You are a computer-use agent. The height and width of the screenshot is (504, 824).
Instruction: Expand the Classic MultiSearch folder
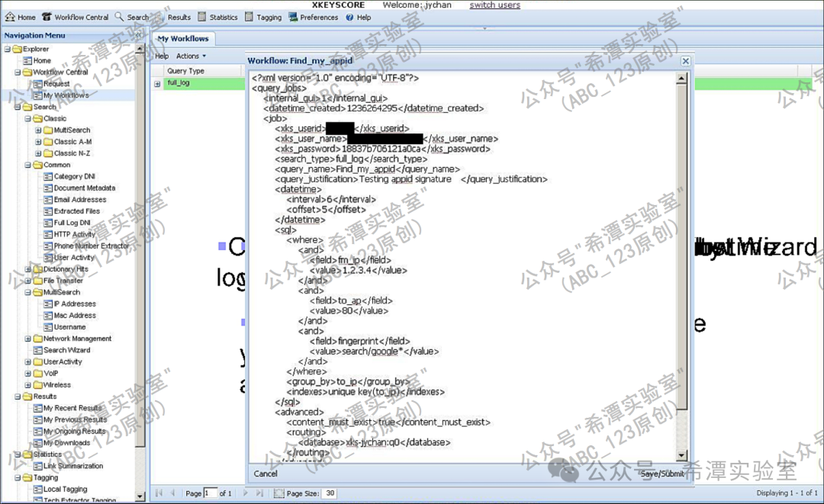(38, 130)
